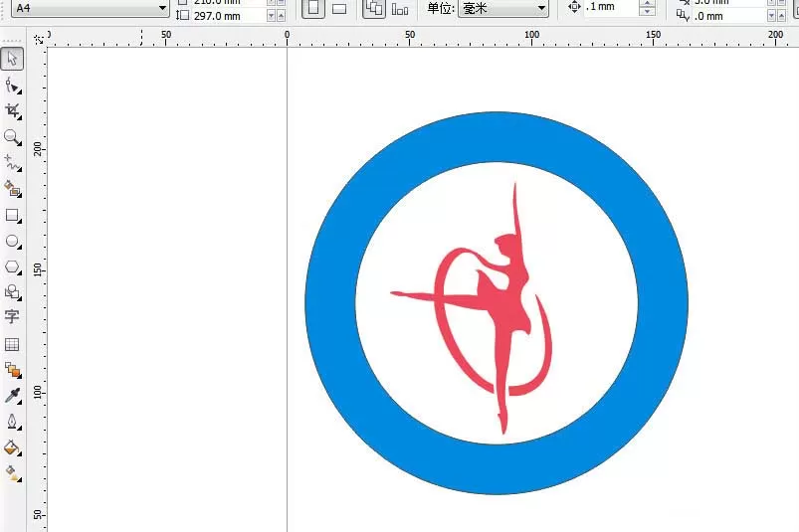
Task: Pick the Rectangle tool
Action: (x=12, y=215)
